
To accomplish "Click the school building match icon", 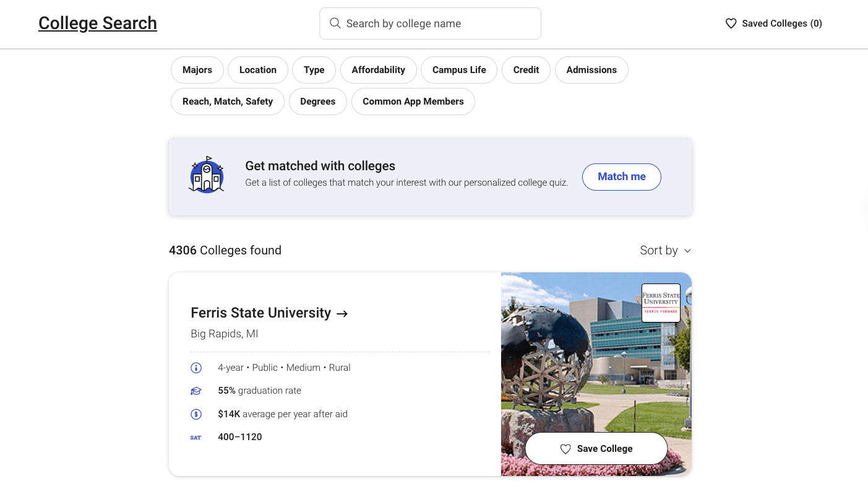I will point(206,176).
